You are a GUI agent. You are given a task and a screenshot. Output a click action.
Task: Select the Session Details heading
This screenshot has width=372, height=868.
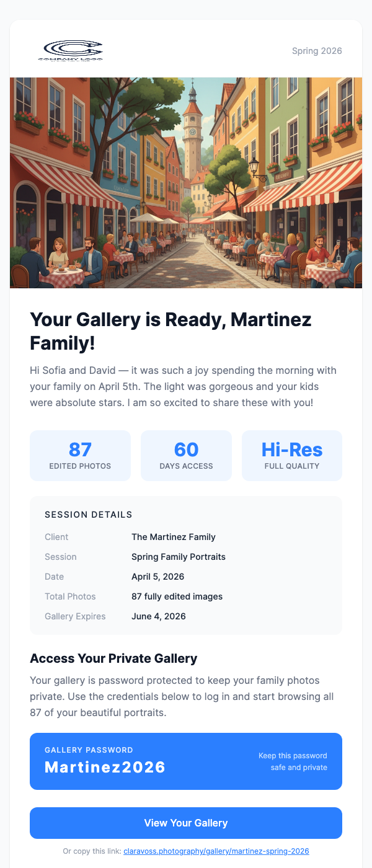87,515
